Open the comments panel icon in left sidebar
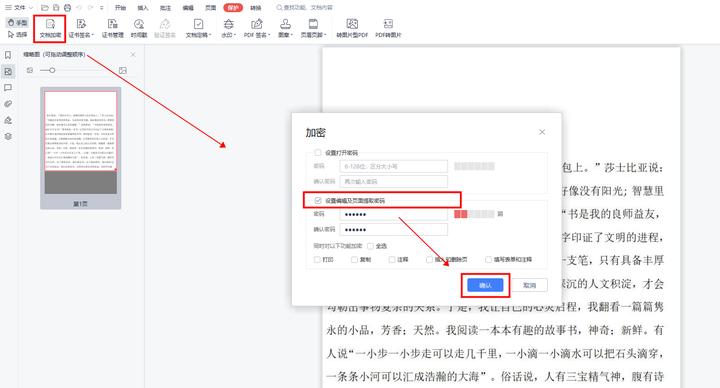This screenshot has height=388, width=720. pyautogui.click(x=8, y=88)
